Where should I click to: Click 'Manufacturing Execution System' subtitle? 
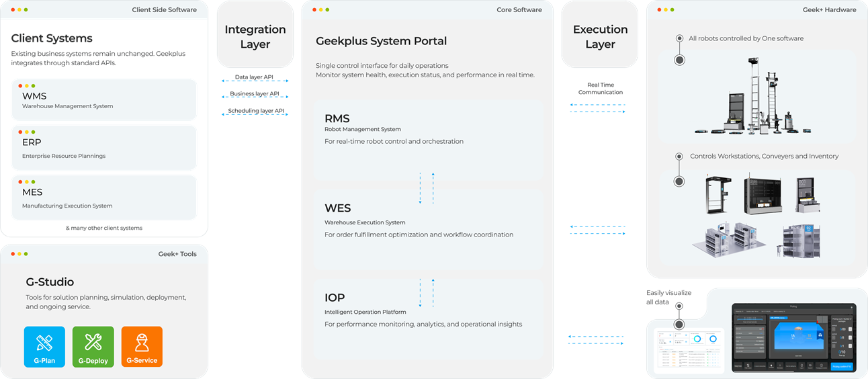point(67,206)
